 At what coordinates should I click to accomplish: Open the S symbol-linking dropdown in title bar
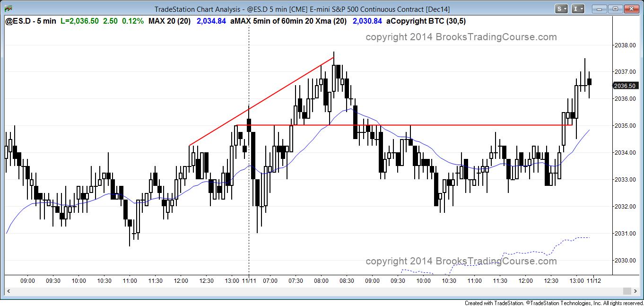pos(562,9)
